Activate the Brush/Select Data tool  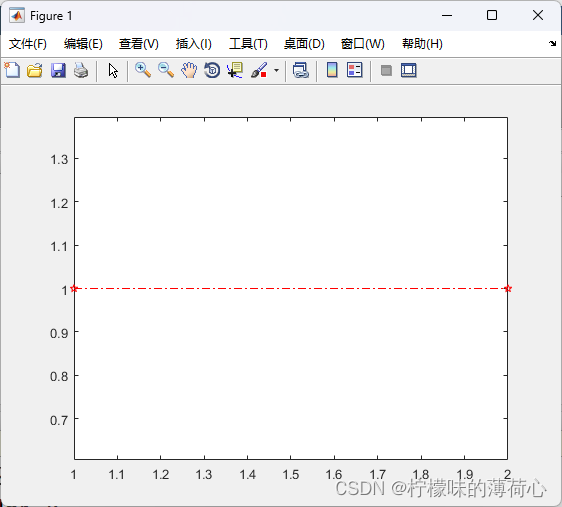pyautogui.click(x=259, y=70)
